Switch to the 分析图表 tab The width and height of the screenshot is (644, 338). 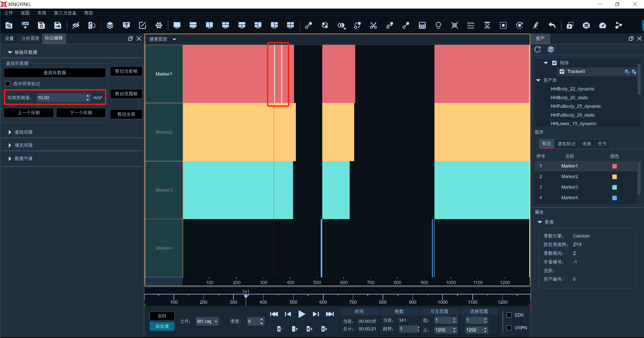(x=30, y=39)
